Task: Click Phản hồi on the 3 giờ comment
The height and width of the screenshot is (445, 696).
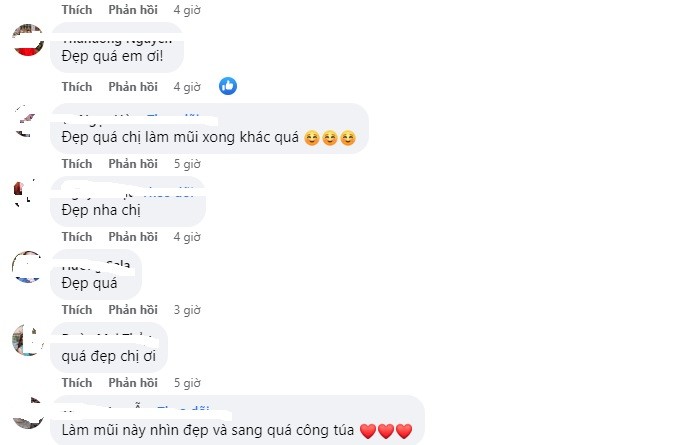Action: point(133,310)
